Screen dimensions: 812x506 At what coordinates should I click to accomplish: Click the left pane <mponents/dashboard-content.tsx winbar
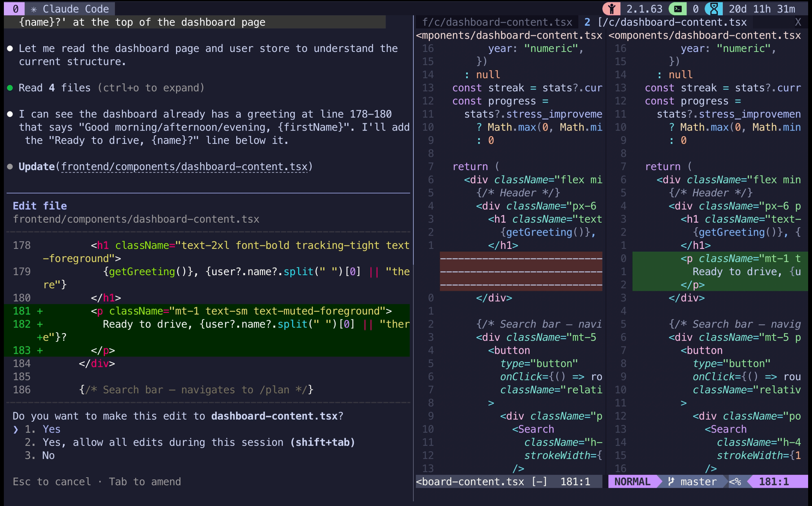[509, 35]
